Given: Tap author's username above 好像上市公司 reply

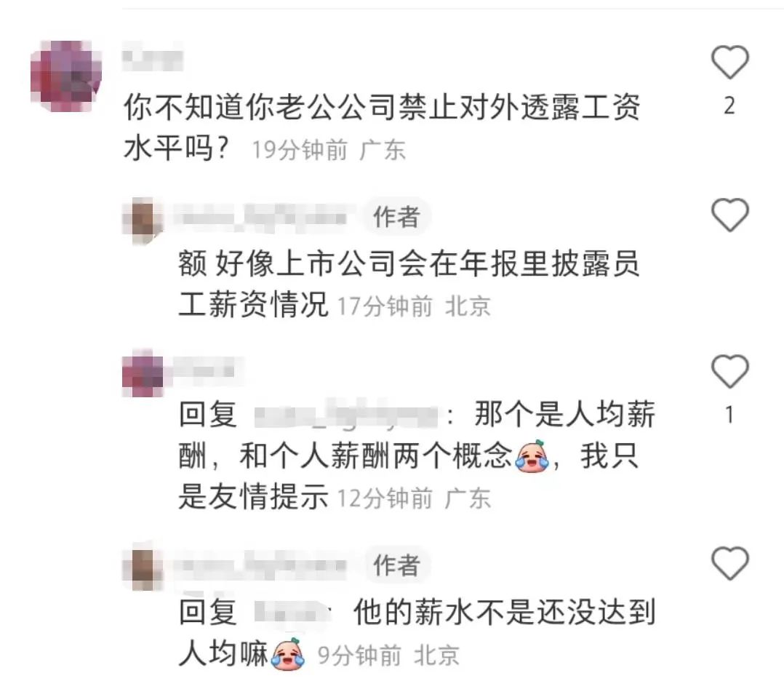Looking at the screenshot, I should point(260,219).
